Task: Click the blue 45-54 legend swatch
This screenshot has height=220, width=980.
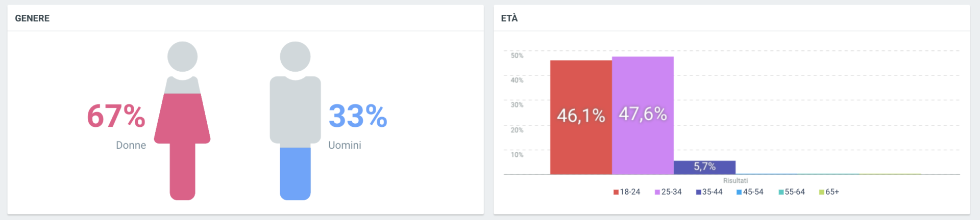Action: pos(739,192)
